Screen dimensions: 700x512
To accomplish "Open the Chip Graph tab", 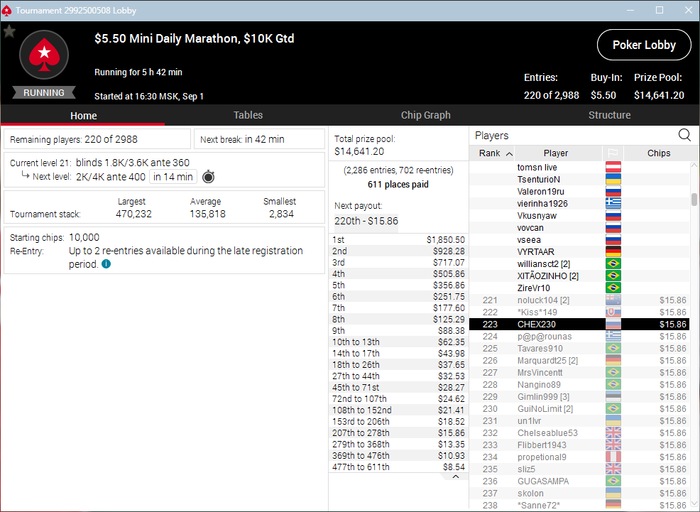I will [425, 115].
